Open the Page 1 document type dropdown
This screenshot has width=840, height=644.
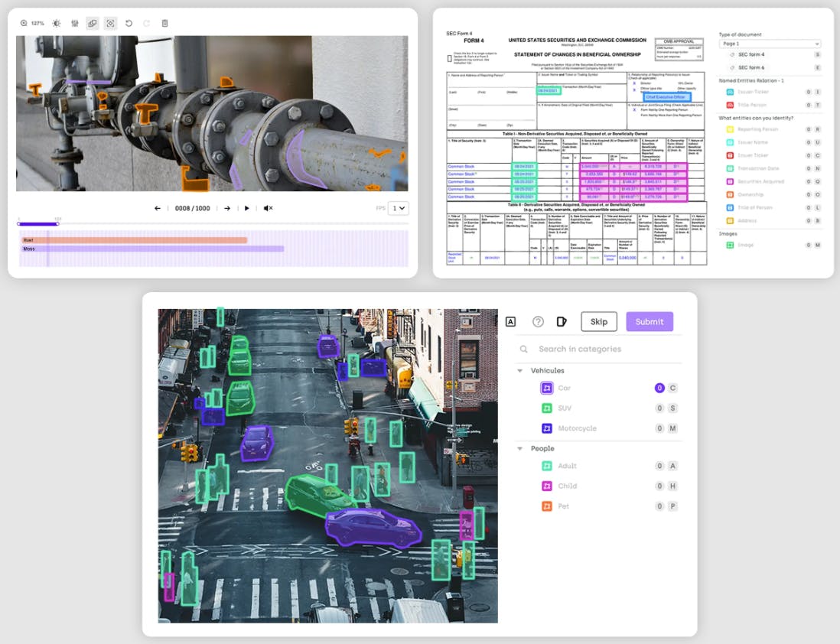click(770, 44)
